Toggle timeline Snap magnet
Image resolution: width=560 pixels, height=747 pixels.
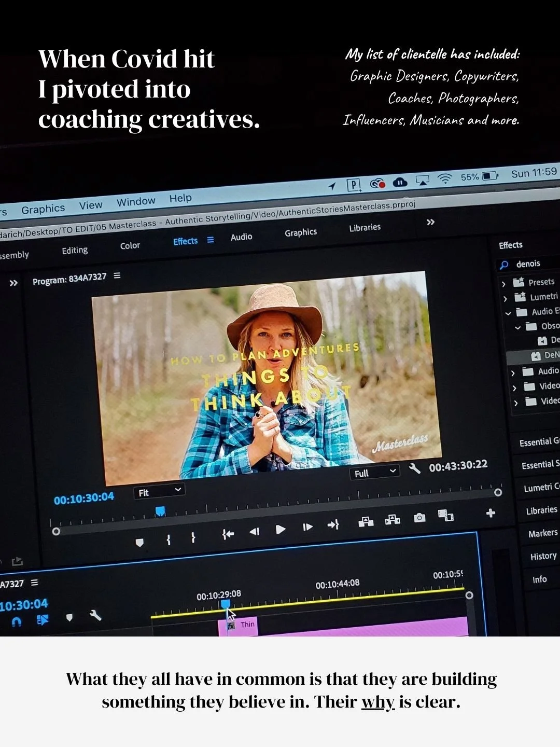click(x=17, y=621)
